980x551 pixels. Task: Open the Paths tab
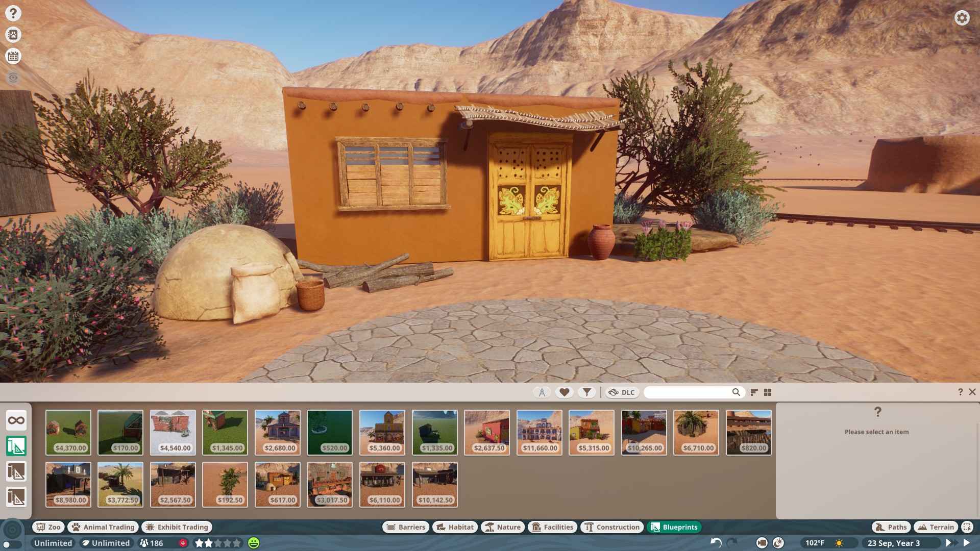coord(891,527)
